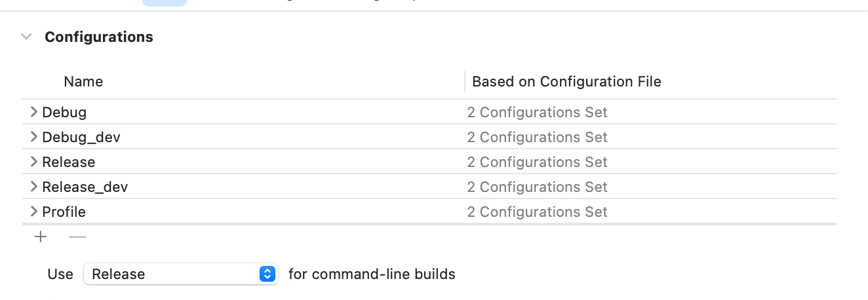Expand the Debug_dev configuration row
This screenshot has height=300, width=868.
click(x=33, y=138)
